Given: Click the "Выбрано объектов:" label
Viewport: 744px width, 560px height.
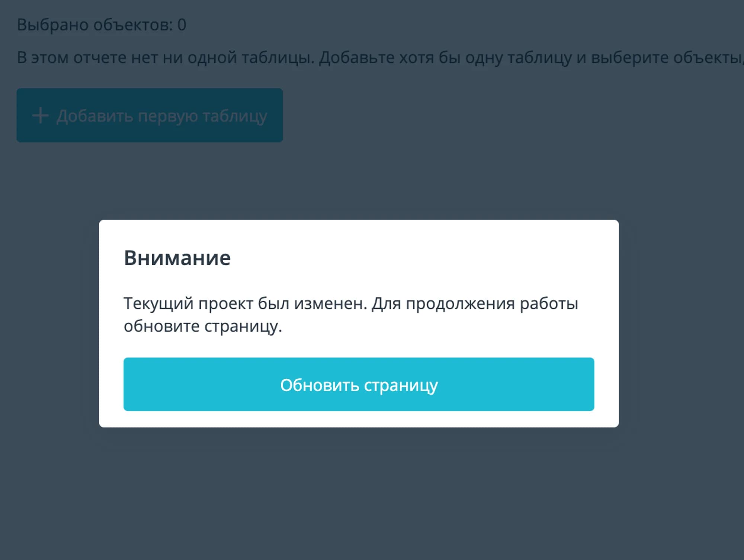Looking at the screenshot, I should [x=95, y=25].
